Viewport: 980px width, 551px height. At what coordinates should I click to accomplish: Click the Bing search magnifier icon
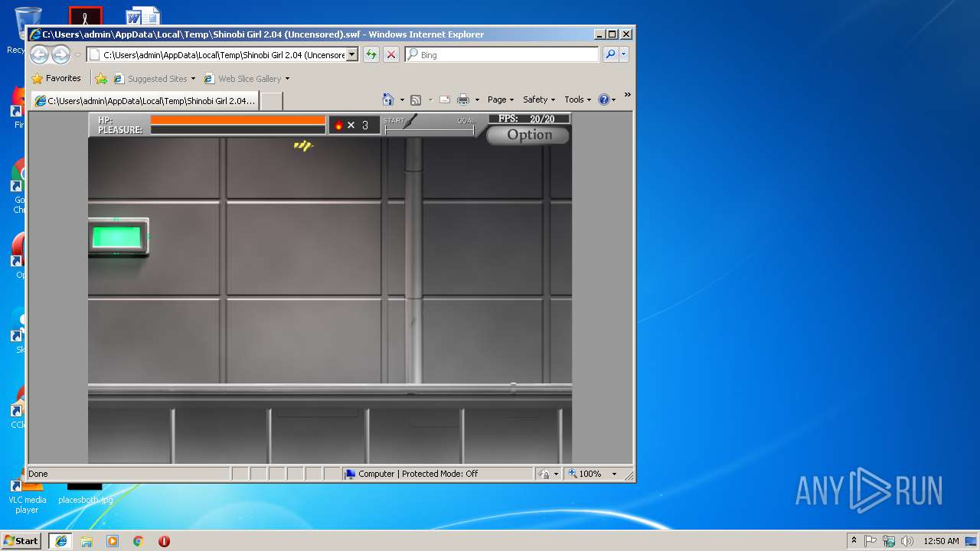click(610, 54)
